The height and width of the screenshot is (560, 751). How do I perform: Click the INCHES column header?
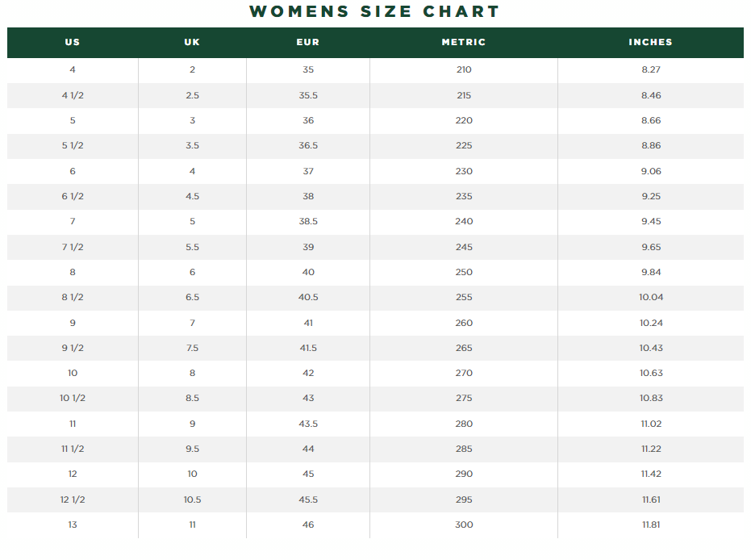pyautogui.click(x=650, y=42)
